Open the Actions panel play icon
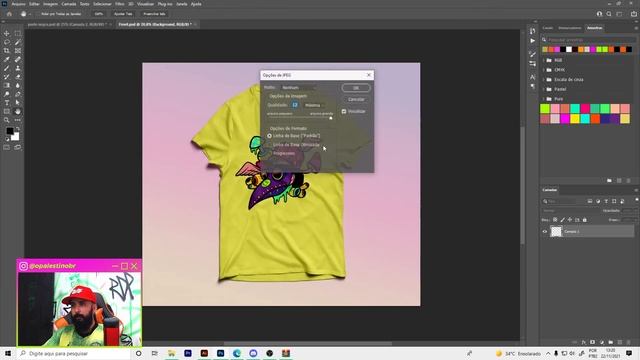The image size is (640, 360). [x=532, y=41]
